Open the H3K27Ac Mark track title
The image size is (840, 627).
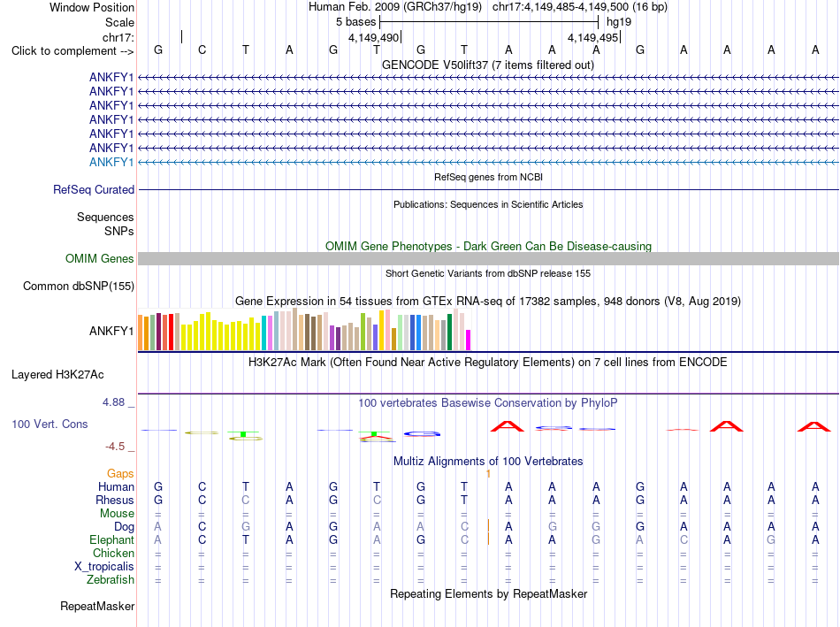[x=488, y=363]
